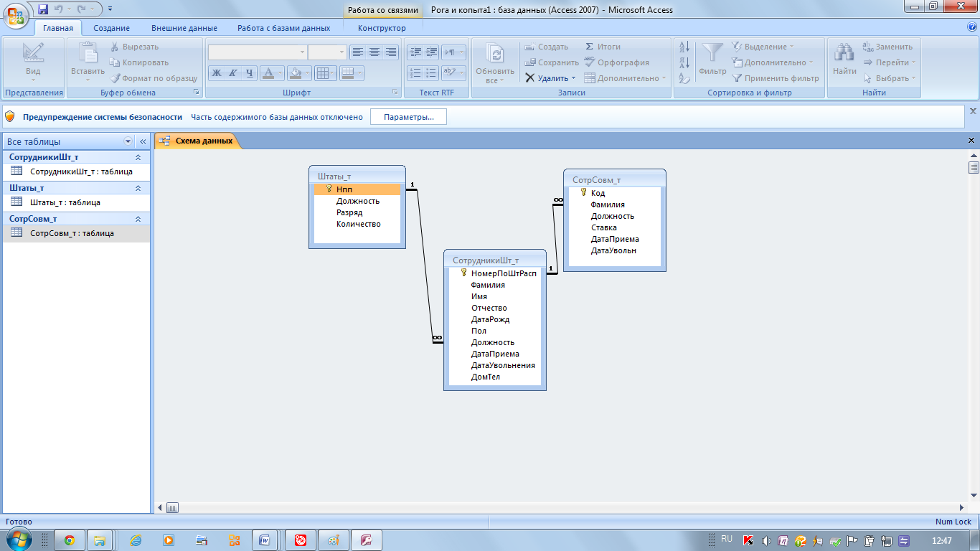This screenshot has height=551, width=980.
Task: Click the numbered list icon
Action: point(415,72)
